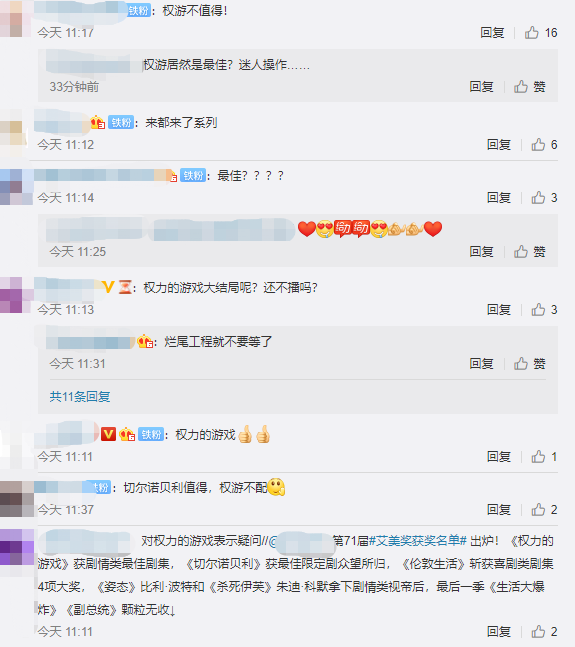Like the '烂尾工程就不要等了' reply
The width and height of the screenshot is (575, 647).
[530, 364]
